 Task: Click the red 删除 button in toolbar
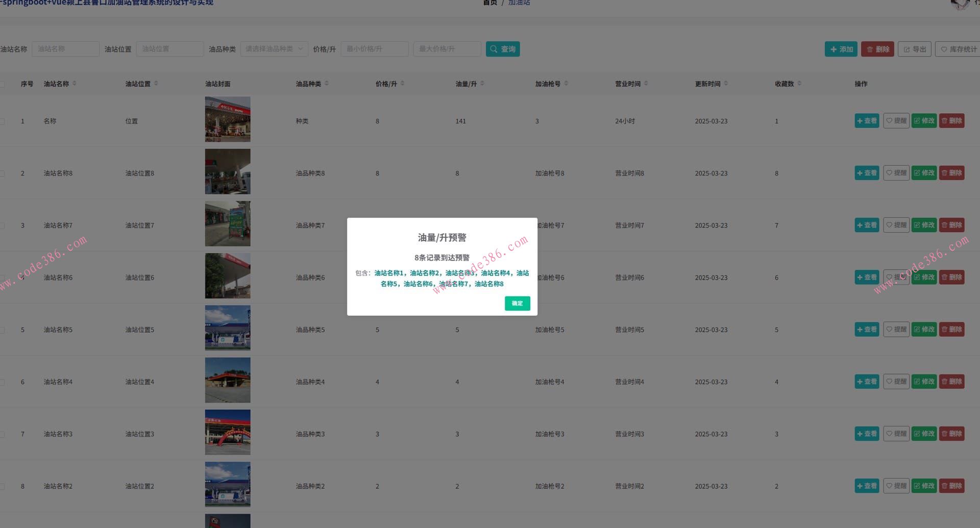(877, 49)
